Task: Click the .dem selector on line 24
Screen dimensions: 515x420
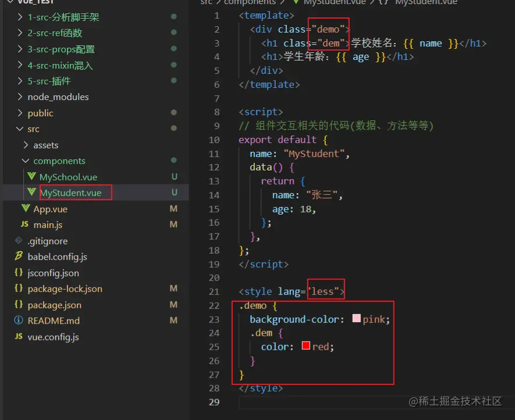Action: [261, 333]
